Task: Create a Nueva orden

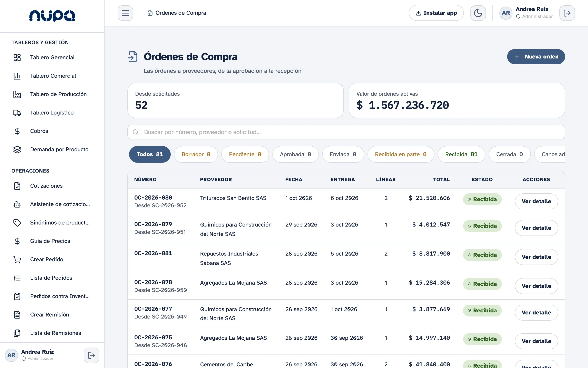Action: pyautogui.click(x=536, y=57)
